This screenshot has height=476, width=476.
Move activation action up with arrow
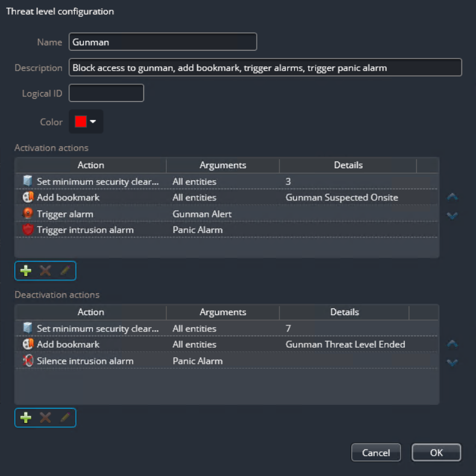coord(452,197)
